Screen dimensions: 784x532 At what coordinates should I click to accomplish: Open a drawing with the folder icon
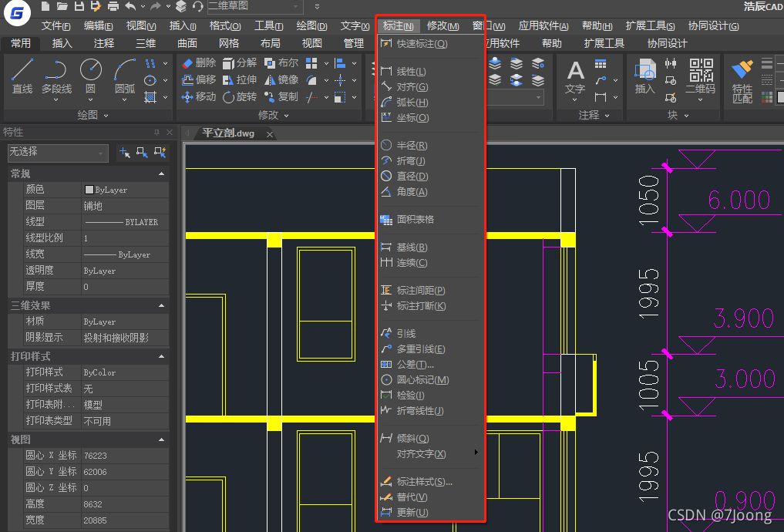pyautogui.click(x=62, y=6)
